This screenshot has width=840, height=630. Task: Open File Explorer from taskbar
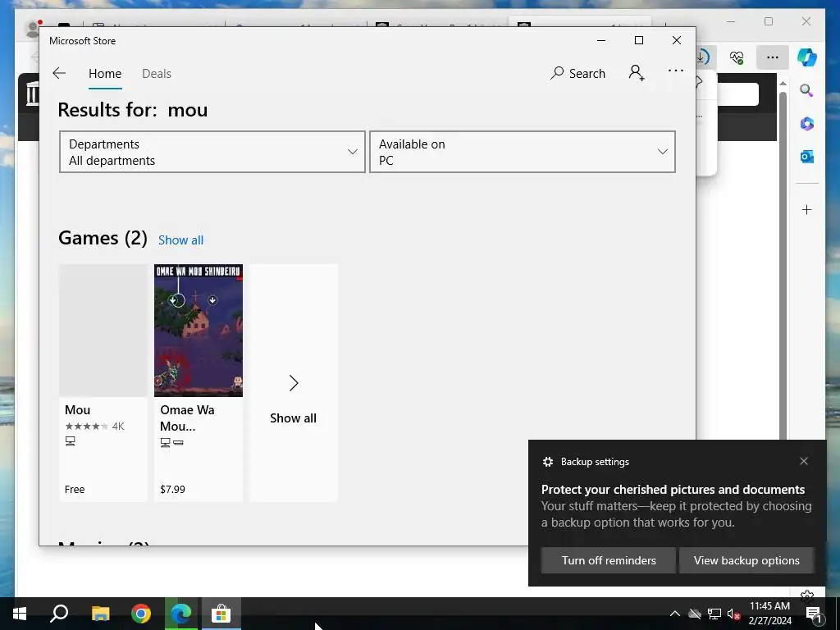point(100,614)
